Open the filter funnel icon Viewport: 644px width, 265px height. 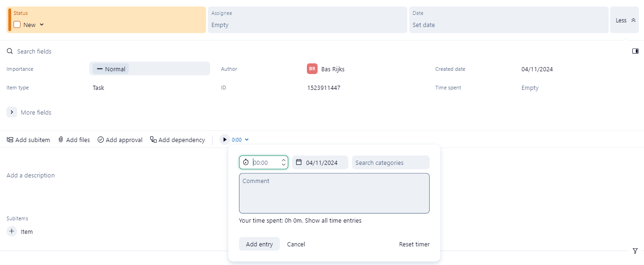(635, 251)
